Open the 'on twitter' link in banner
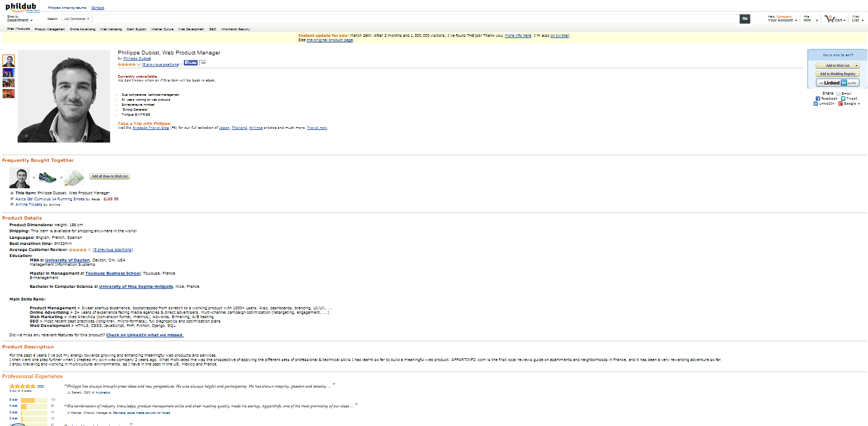Screen dimensions: 868x426 pos(560,36)
